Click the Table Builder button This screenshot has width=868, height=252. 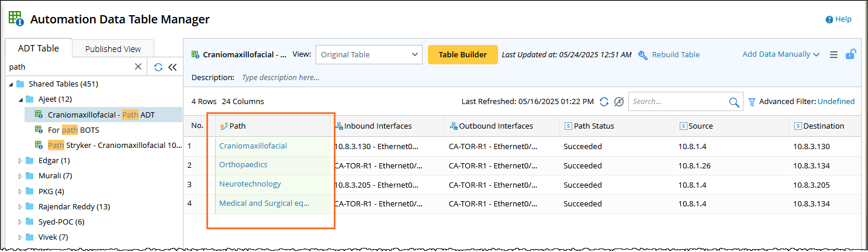462,54
